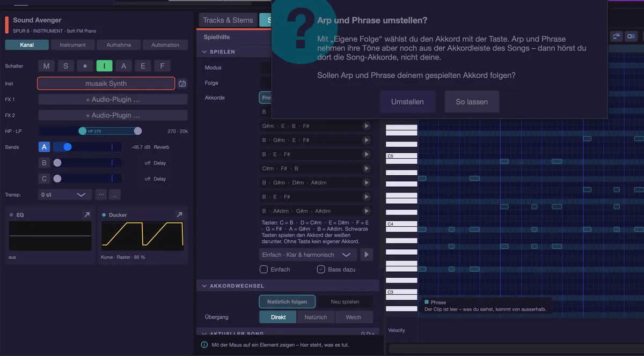Pop out the EQ panel with its arrow
644x356 pixels.
(87, 215)
